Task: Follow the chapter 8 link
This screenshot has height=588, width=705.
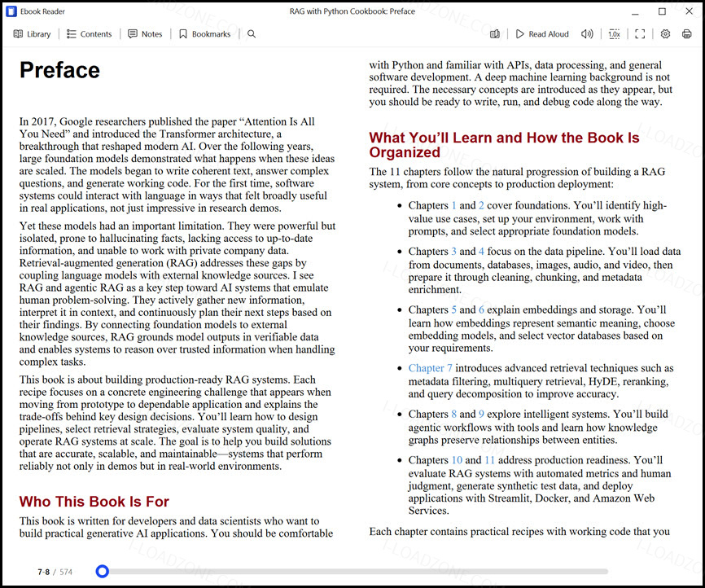Action: pyautogui.click(x=453, y=414)
